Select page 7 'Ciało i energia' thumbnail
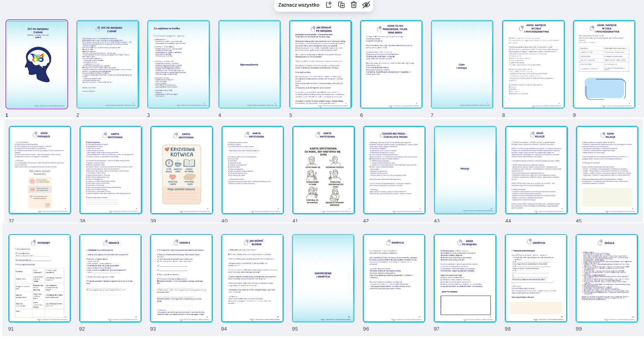Viewport: 644px width, 343px height. pos(462,64)
